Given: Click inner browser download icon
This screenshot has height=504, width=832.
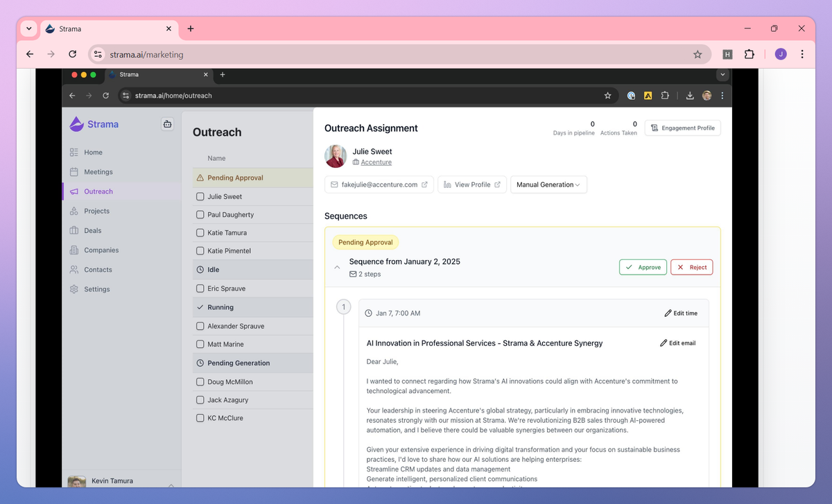Looking at the screenshot, I should click(x=690, y=96).
